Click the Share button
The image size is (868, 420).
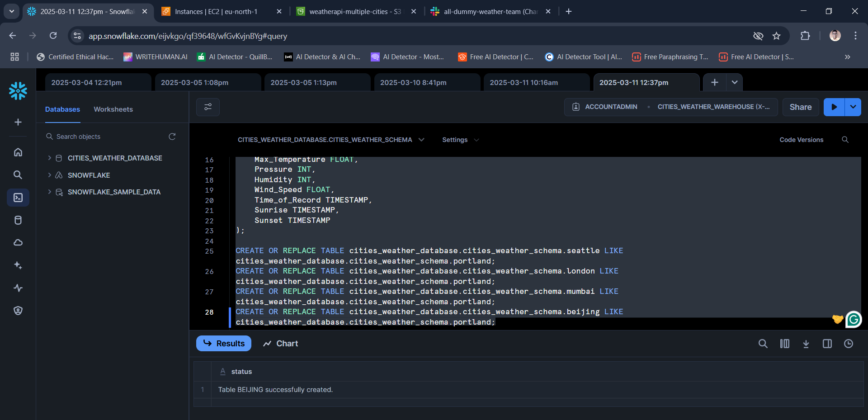point(801,107)
